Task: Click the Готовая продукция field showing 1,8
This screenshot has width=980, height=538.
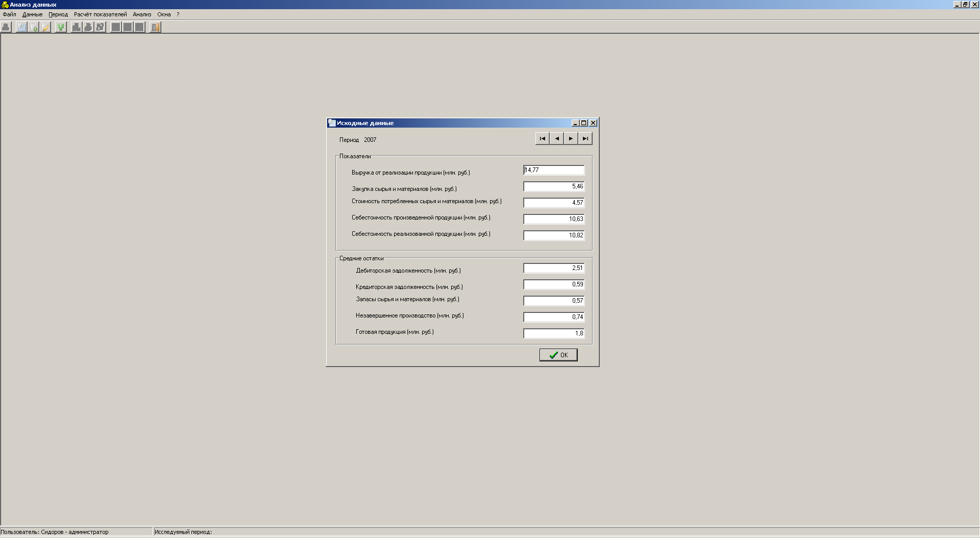Action: [x=554, y=333]
